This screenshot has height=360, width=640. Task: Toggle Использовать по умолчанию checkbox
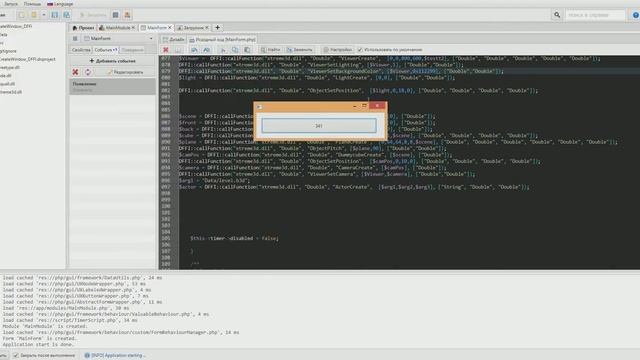tap(360, 50)
